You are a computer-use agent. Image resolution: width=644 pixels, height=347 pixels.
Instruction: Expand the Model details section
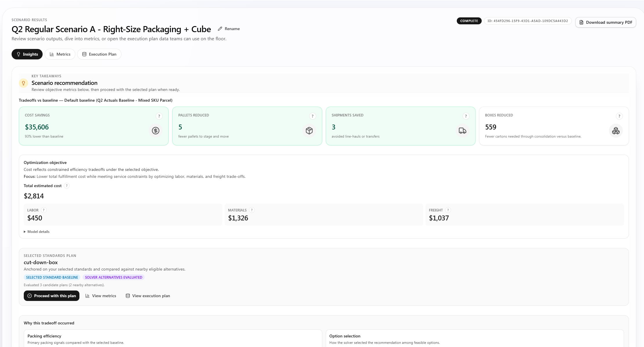(x=37, y=231)
